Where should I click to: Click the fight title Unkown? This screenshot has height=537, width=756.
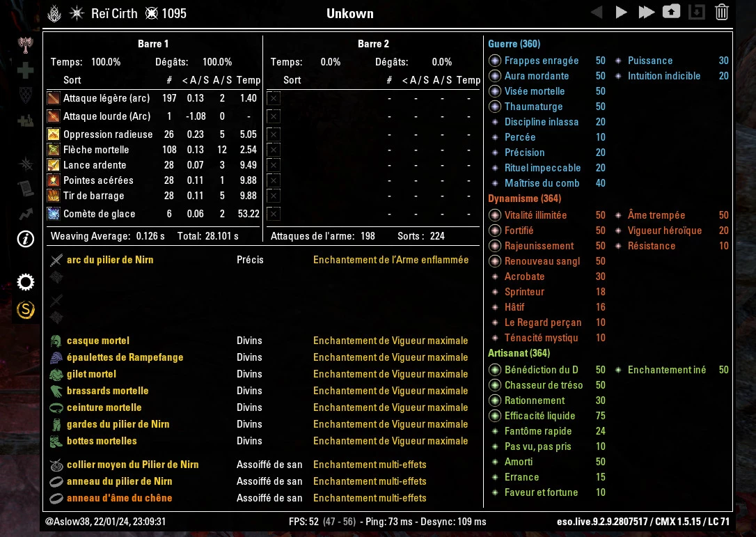coord(350,13)
